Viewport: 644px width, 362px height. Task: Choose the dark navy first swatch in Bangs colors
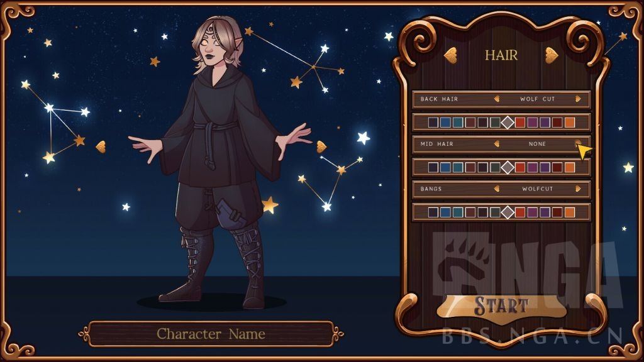click(x=433, y=212)
